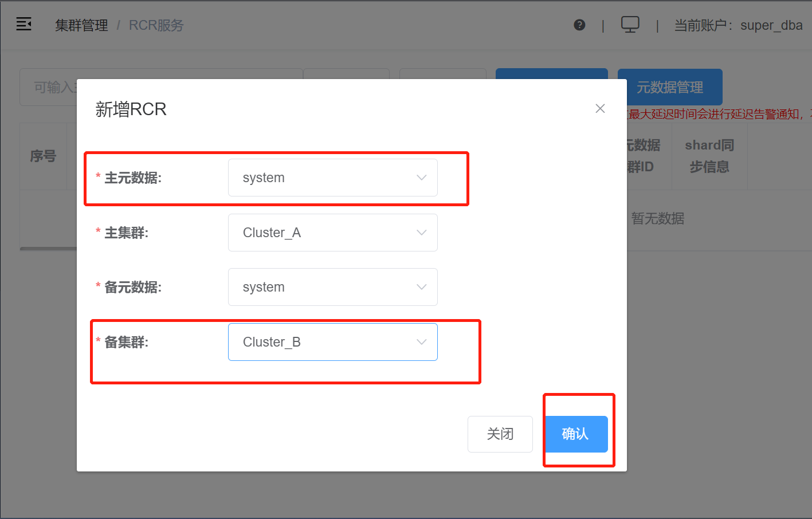Image resolution: width=812 pixels, height=519 pixels.
Task: Open the help question mark icon
Action: (579, 25)
